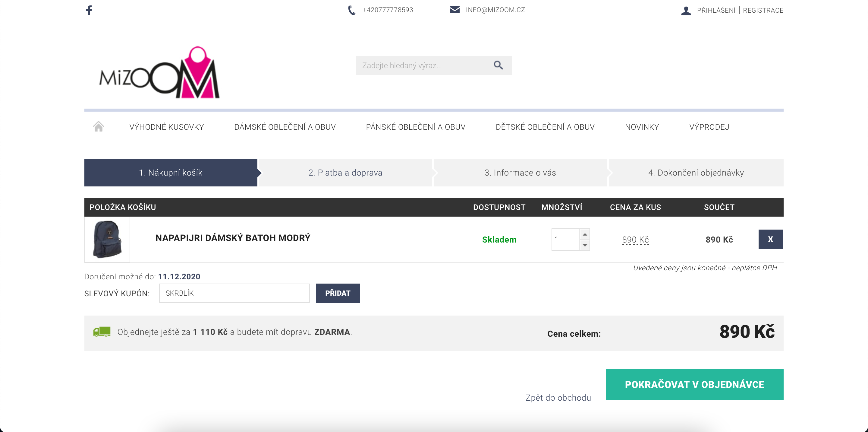Click the Množství column header
Screen dimensions: 868x432
(x=561, y=207)
